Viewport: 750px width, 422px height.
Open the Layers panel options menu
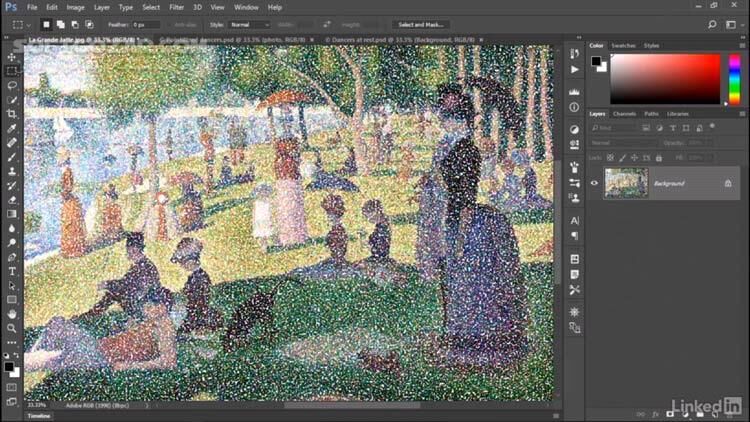pyautogui.click(x=742, y=114)
